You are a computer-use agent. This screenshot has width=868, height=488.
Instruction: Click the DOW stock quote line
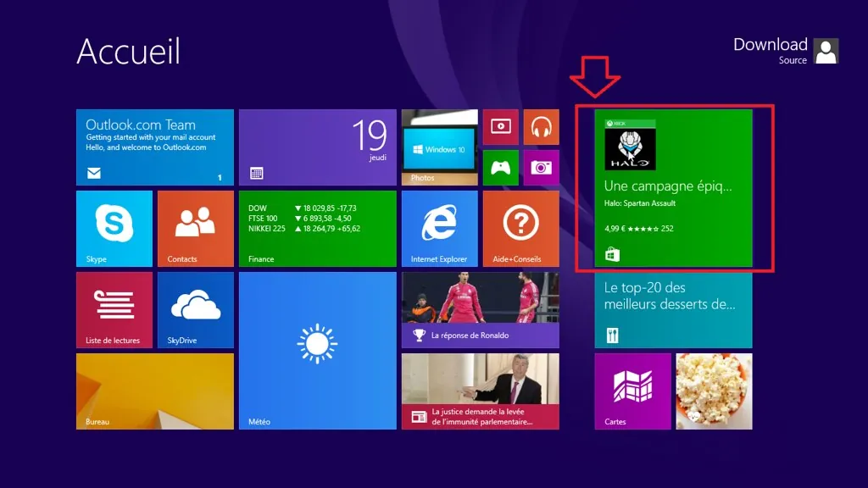[x=303, y=208]
